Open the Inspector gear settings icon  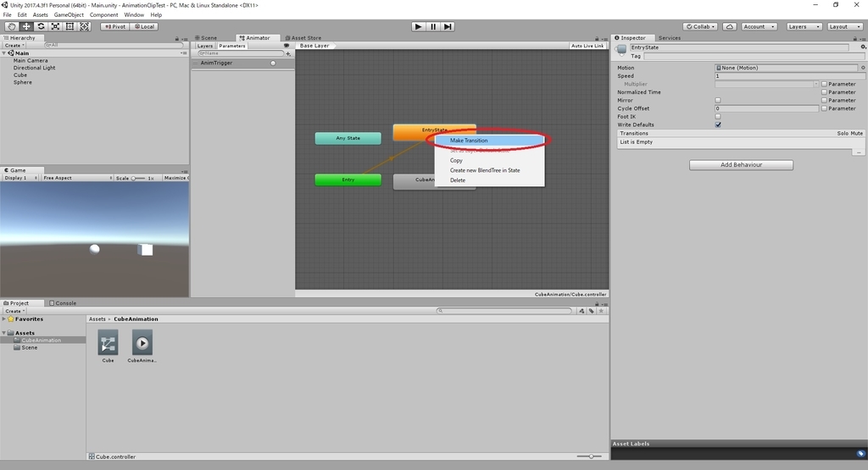(x=863, y=47)
